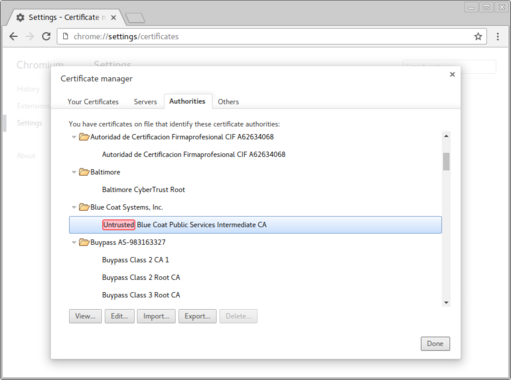The width and height of the screenshot is (511, 380).
Task: Switch to the Your Certificates tab
Action: 93,102
